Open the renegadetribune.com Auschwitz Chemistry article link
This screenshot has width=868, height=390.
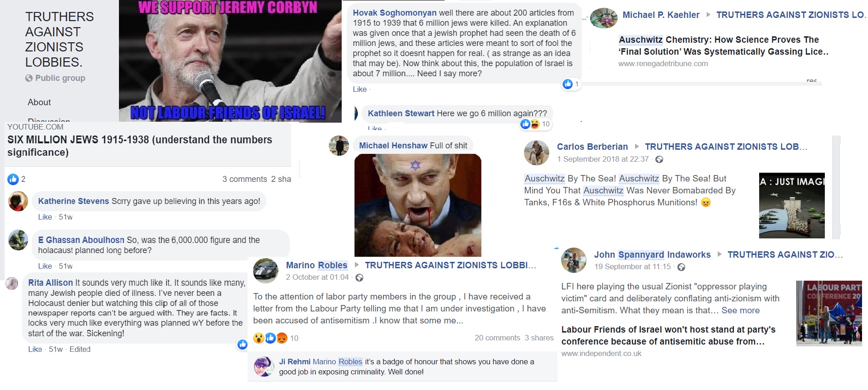click(723, 45)
